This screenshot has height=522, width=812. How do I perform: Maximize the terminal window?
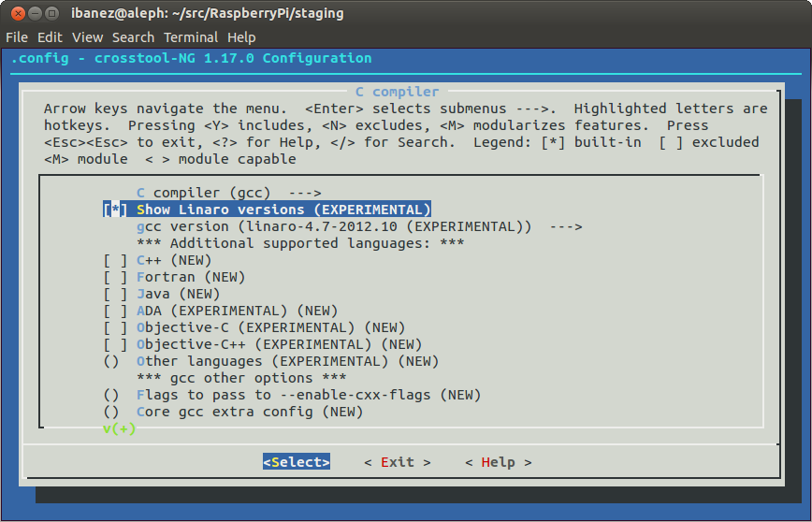[51, 13]
